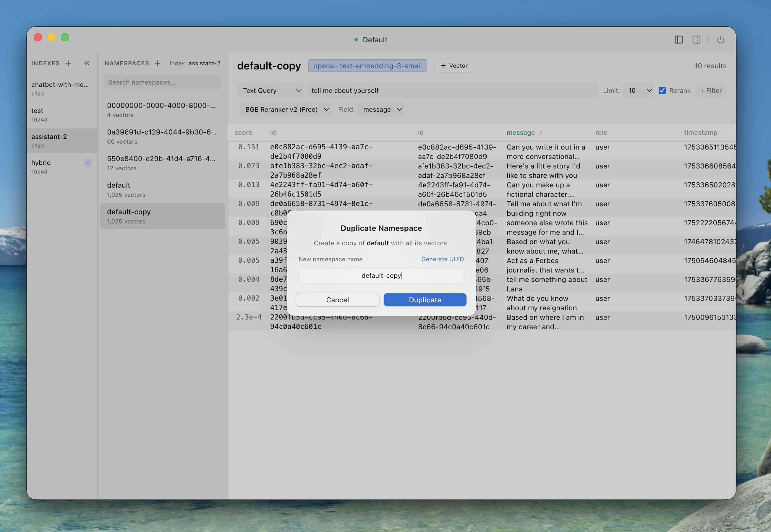
Task: Open the Field message dropdown
Action: [381, 110]
